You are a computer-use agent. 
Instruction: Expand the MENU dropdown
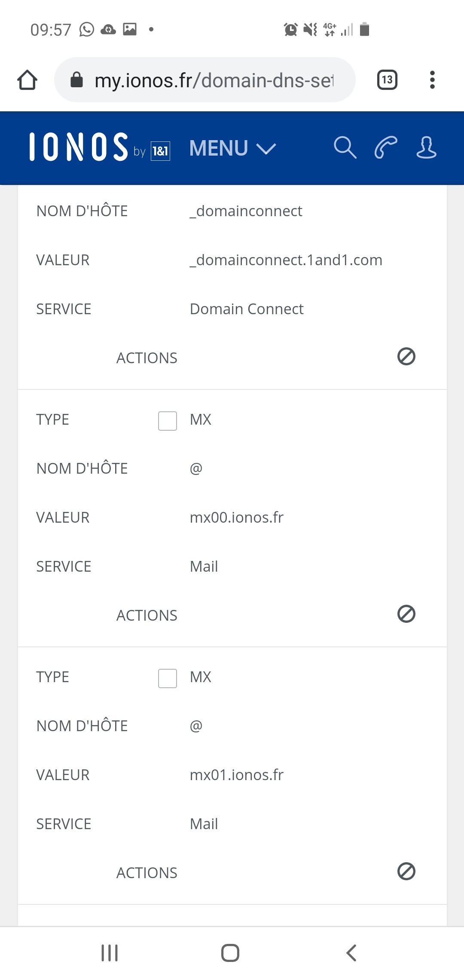tap(232, 148)
